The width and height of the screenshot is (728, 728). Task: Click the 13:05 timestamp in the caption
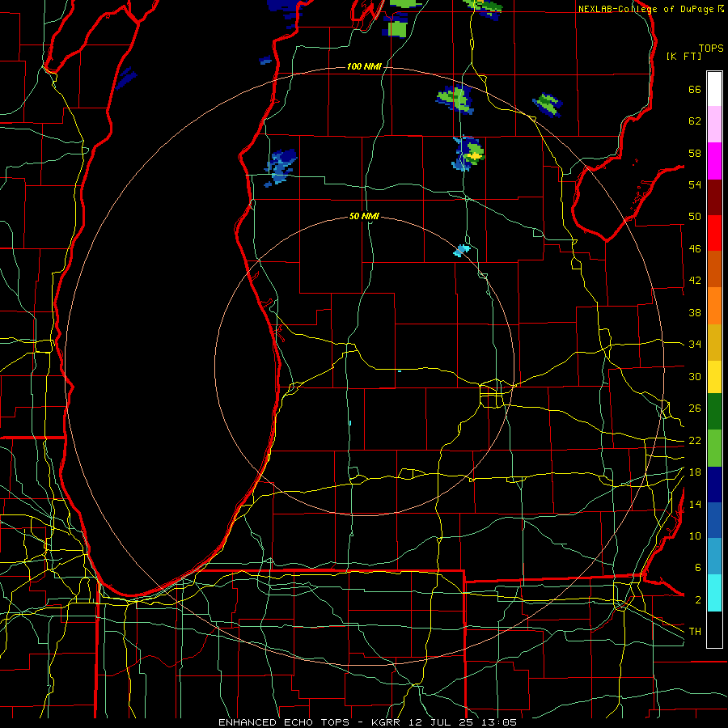click(x=499, y=722)
